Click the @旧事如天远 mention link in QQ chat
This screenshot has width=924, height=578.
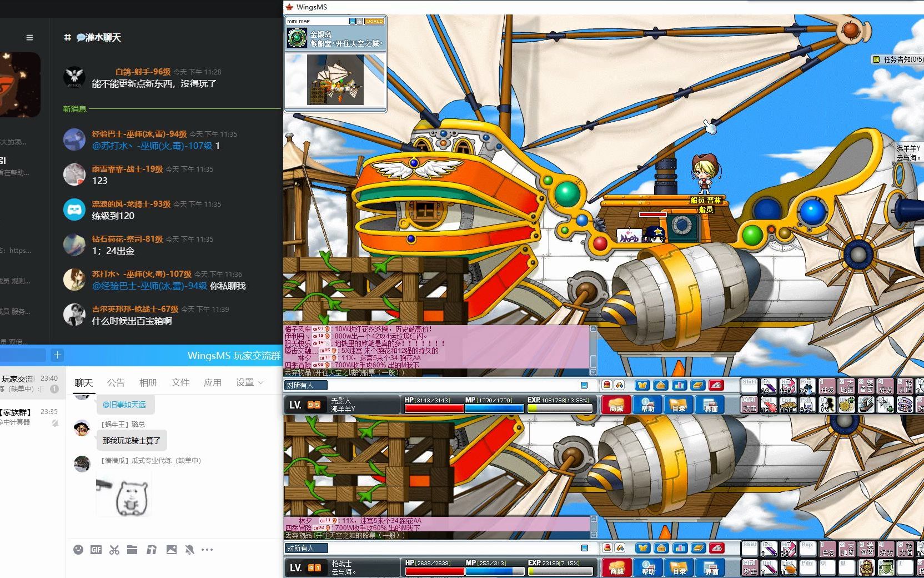coord(124,405)
